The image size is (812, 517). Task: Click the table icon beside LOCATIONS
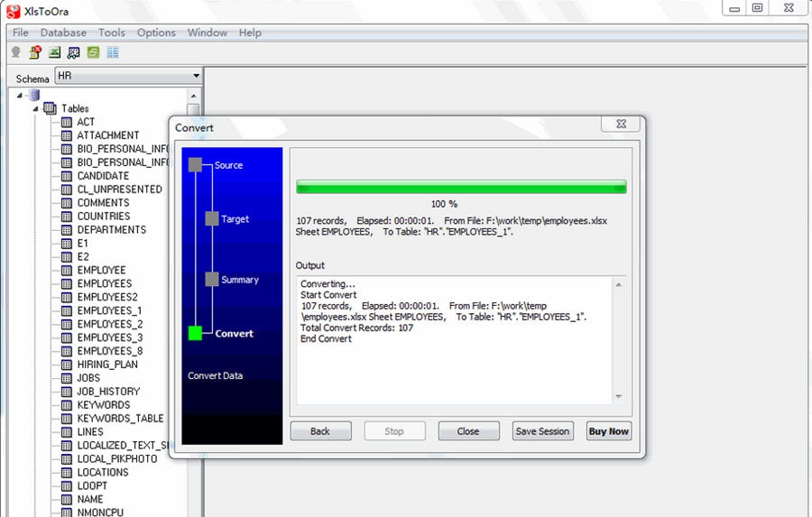click(66, 473)
